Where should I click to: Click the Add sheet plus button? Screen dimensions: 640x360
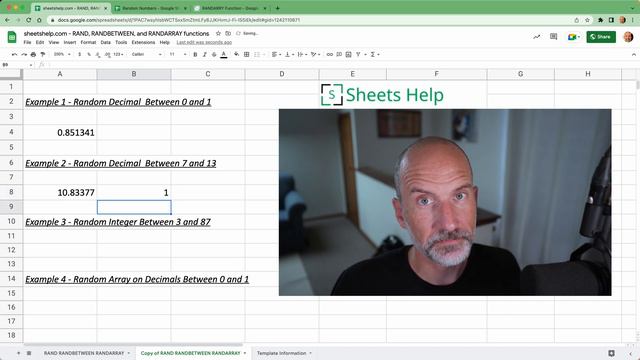[x=18, y=353]
